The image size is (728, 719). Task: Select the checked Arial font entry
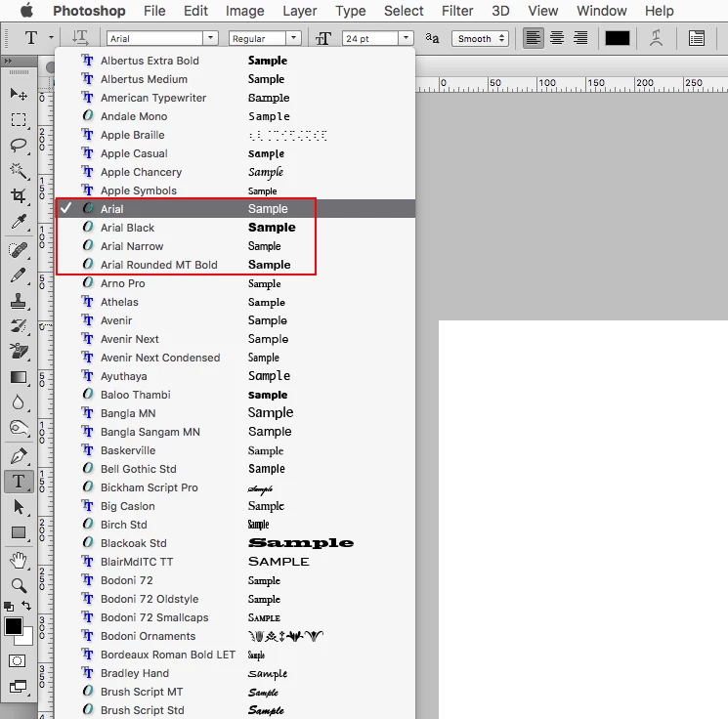point(235,209)
